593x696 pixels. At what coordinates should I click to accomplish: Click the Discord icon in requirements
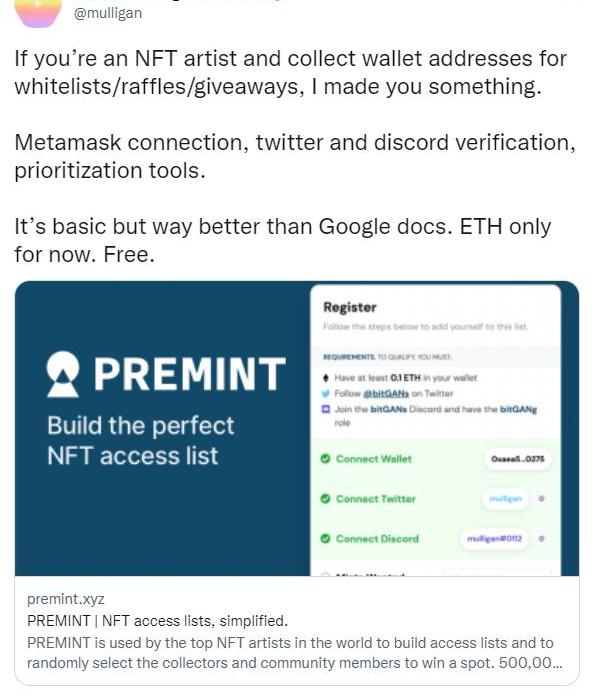[x=326, y=409]
